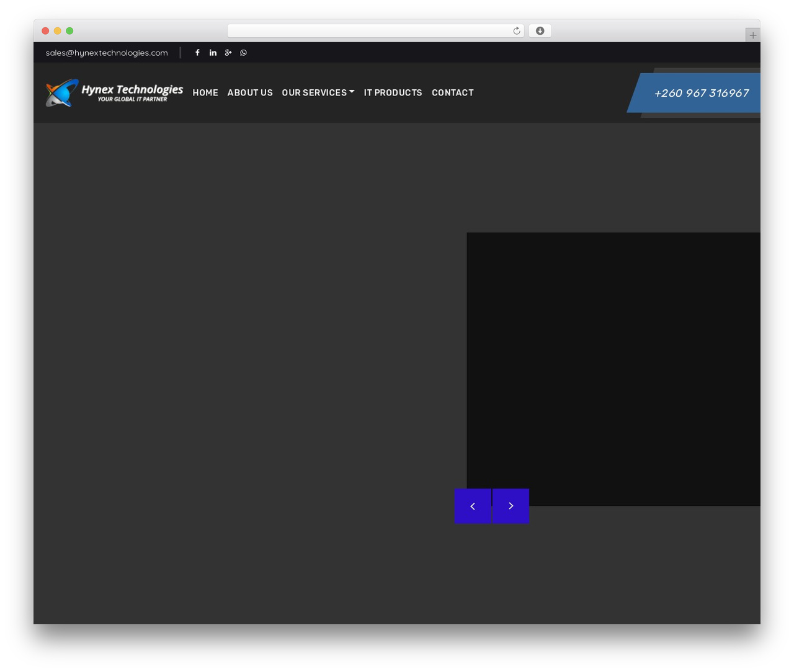794x672 pixels.
Task: Go to next slide arrow
Action: tap(511, 506)
